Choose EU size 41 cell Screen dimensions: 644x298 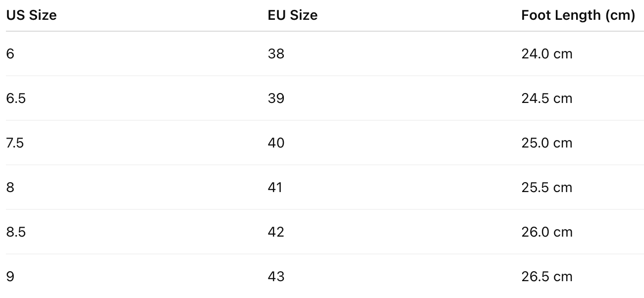(275, 187)
